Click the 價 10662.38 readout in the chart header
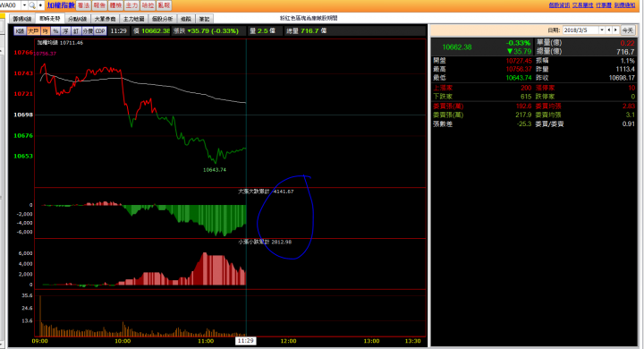The image size is (644, 349). pos(151,30)
